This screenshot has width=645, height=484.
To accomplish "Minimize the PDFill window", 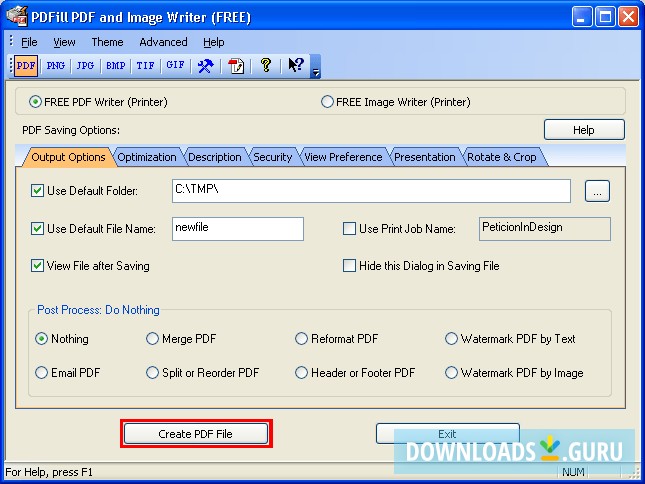I will click(x=582, y=17).
